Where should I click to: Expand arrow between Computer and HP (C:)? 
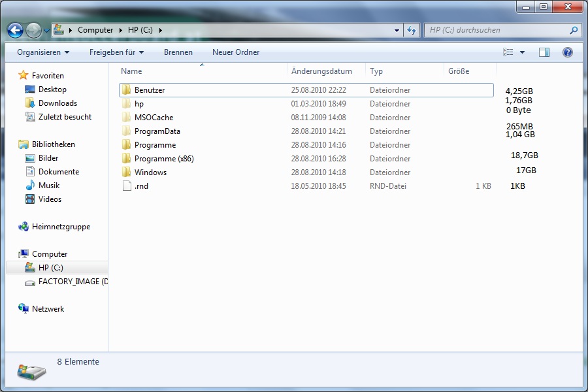121,30
